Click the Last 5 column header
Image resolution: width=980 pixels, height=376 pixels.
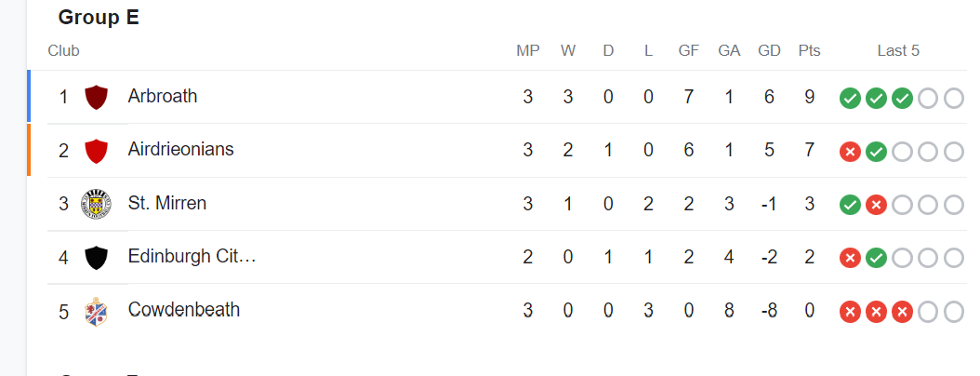(898, 50)
